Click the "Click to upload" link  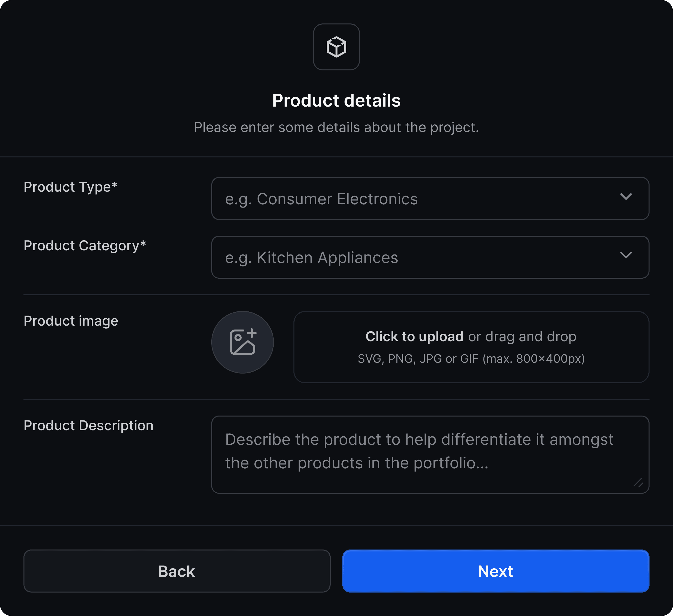click(414, 336)
